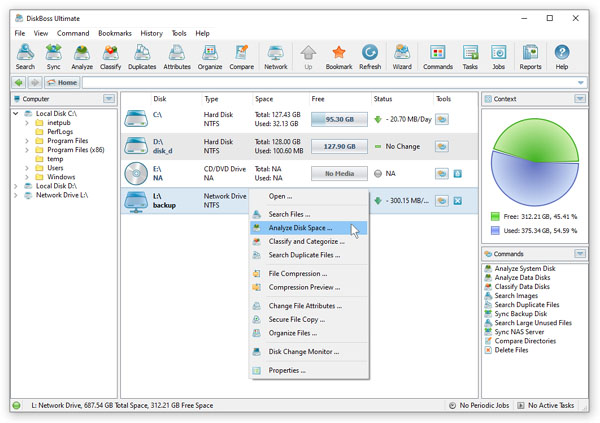This screenshot has width=600, height=423.
Task: Click the address path input field
Action: point(329,83)
